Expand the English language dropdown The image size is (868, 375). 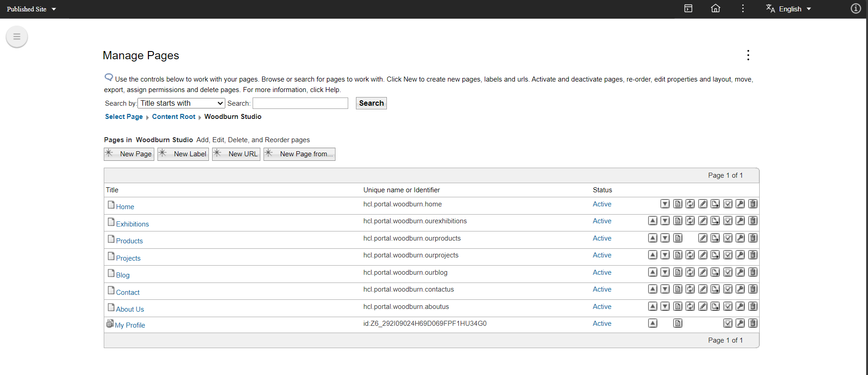789,9
